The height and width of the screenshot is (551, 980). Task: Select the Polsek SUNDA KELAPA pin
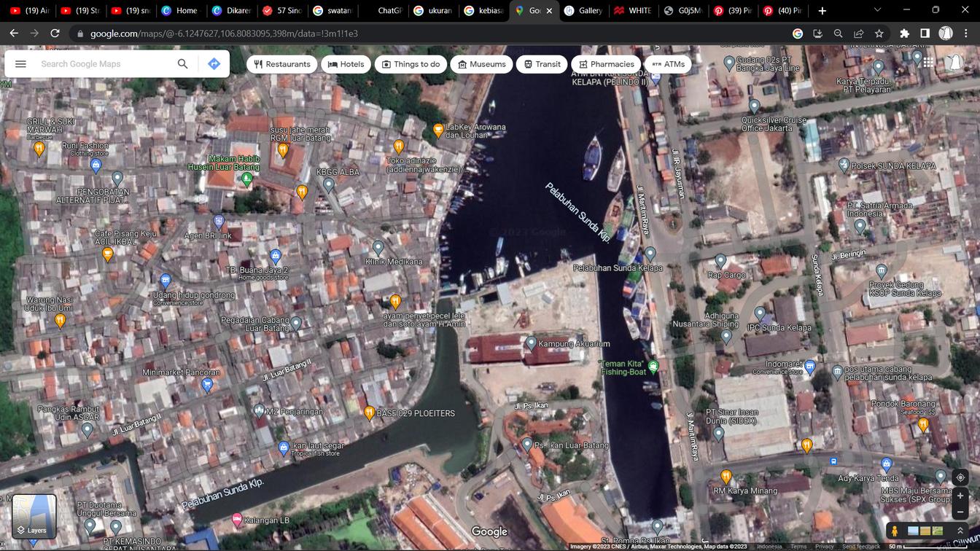tap(844, 165)
